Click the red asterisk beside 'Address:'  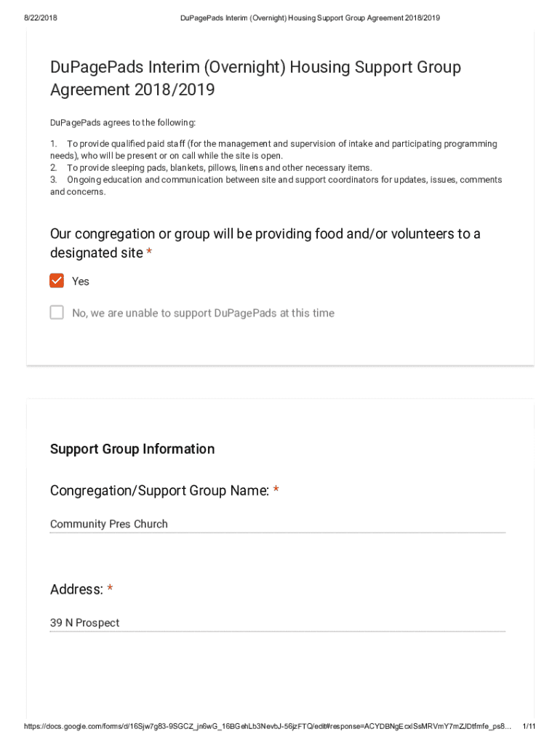[110, 589]
